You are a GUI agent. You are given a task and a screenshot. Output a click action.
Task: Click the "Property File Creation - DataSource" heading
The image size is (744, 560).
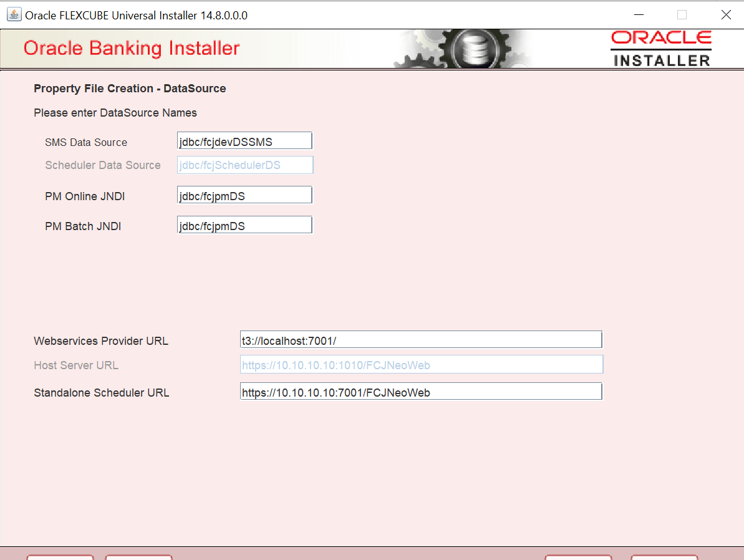coord(130,89)
